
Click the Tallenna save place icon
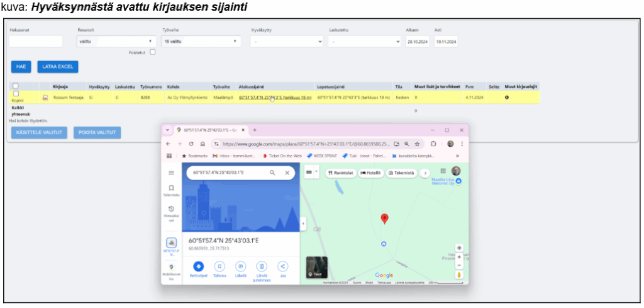219,266
